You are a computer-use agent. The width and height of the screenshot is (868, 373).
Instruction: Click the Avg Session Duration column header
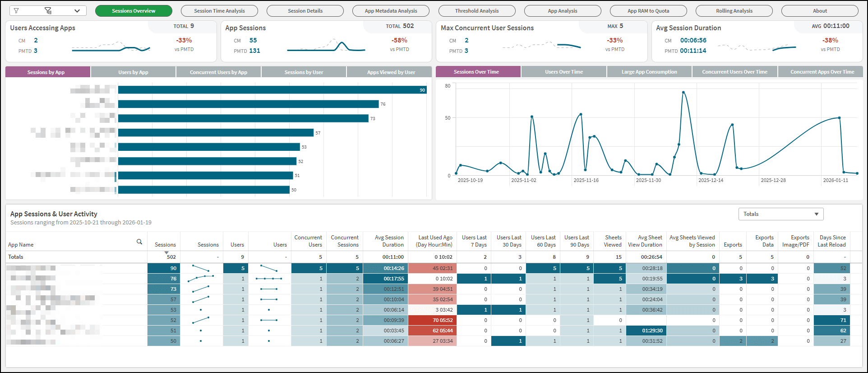click(389, 241)
